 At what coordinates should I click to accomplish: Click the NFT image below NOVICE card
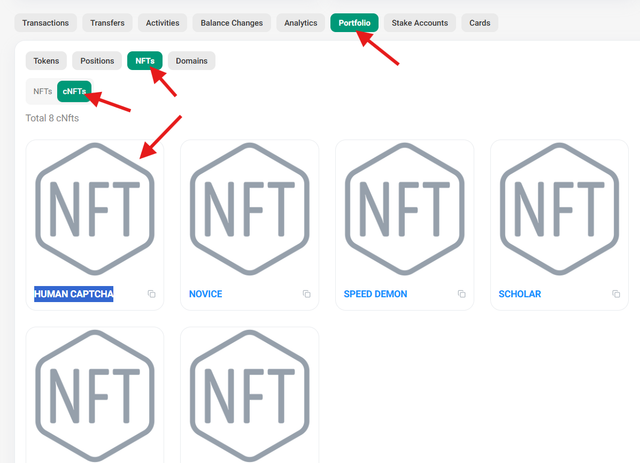coord(250,396)
